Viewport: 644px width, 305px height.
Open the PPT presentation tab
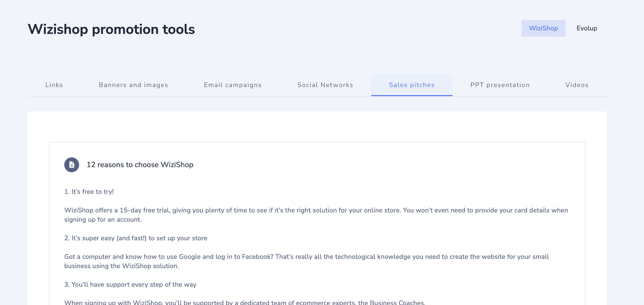[x=500, y=85]
